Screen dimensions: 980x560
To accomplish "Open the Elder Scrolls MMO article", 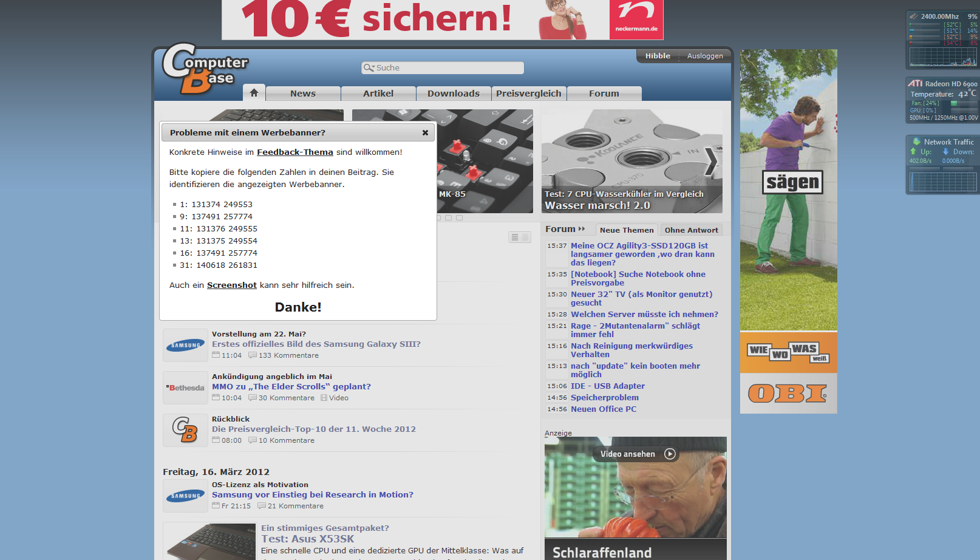I will tap(291, 387).
